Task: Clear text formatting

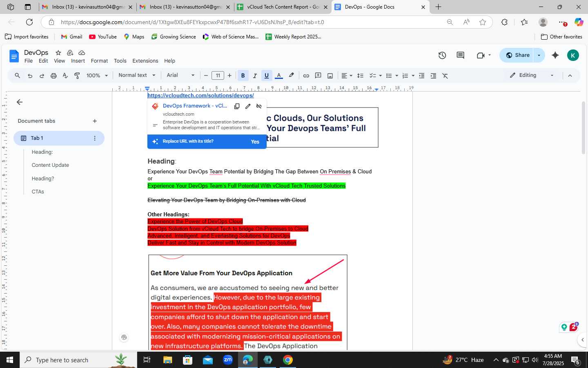Action: (445, 76)
